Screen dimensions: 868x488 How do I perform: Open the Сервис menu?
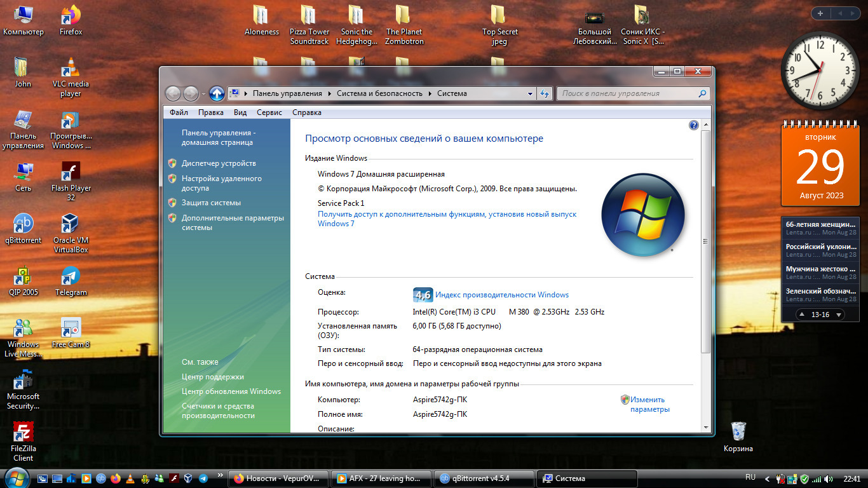(x=269, y=112)
